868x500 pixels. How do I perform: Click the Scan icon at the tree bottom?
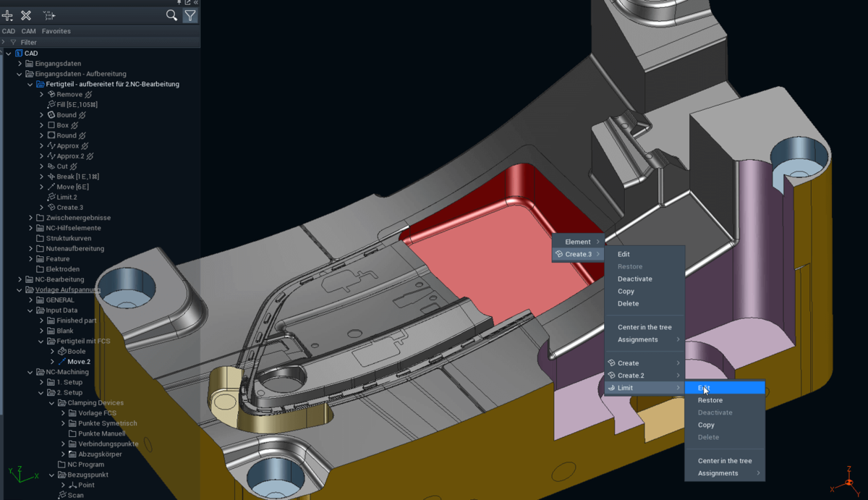pos(63,495)
